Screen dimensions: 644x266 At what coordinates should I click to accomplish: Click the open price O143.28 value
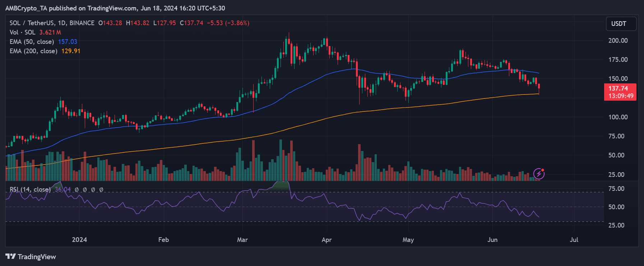[110, 23]
